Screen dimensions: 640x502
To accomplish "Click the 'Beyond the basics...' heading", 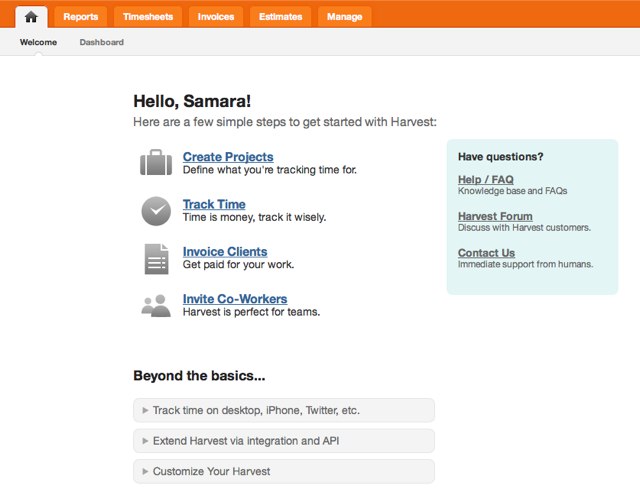I will 199,375.
